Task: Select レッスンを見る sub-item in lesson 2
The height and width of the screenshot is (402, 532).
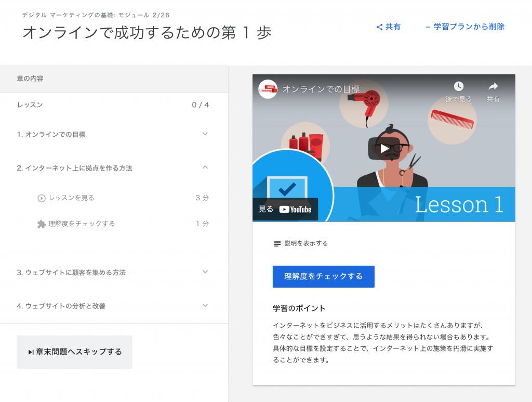Action: click(72, 198)
